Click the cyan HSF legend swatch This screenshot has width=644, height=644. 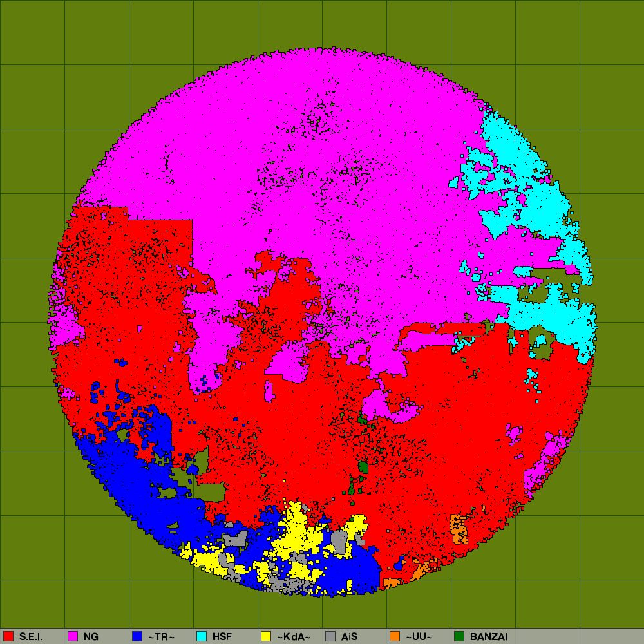pyautogui.click(x=202, y=636)
